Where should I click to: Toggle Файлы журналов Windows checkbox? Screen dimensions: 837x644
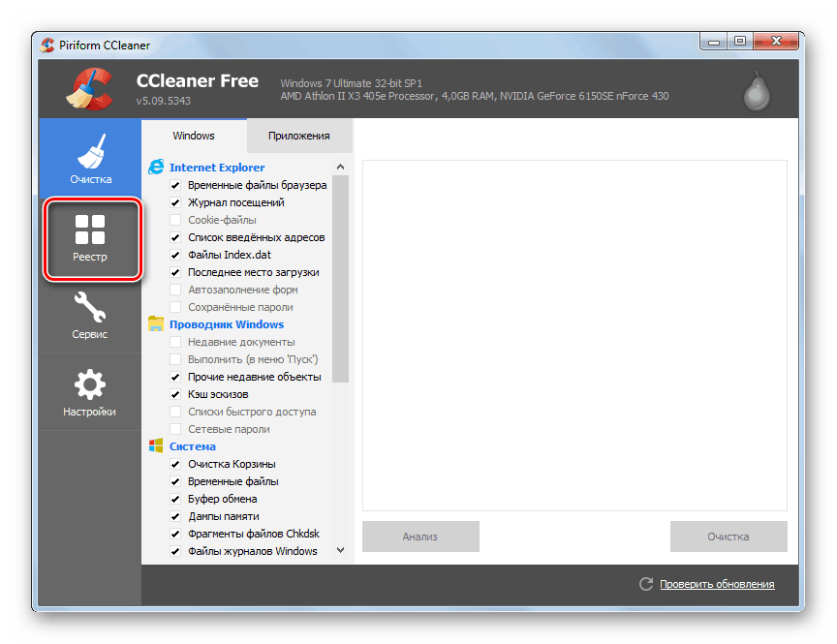tap(175, 551)
